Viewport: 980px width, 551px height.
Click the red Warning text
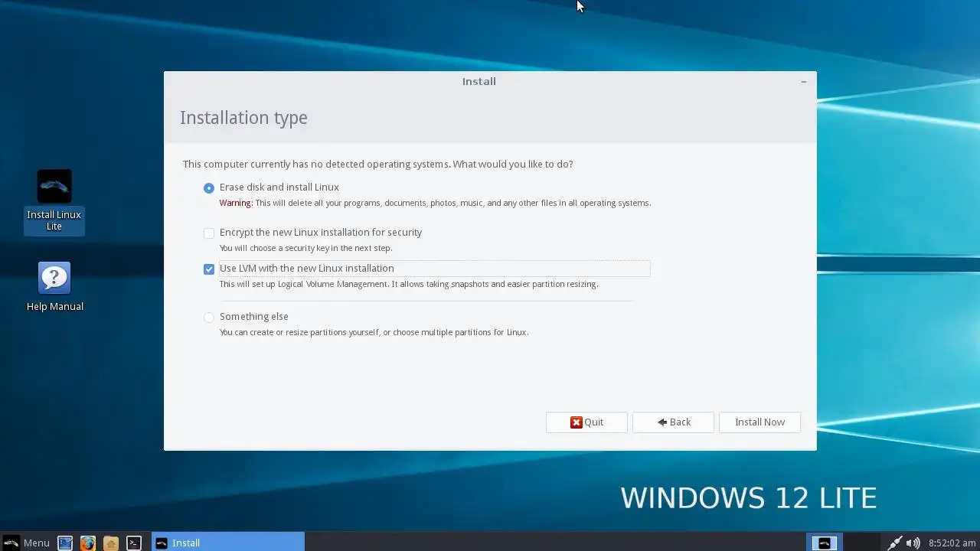236,203
